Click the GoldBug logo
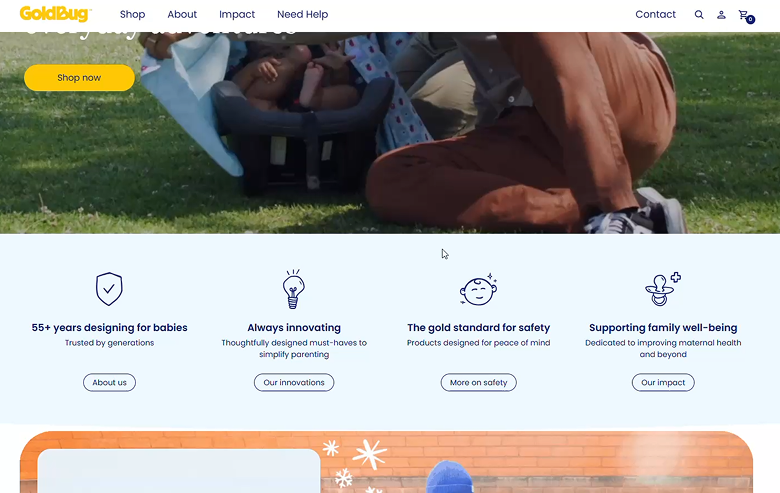This screenshot has height=493, width=780. click(56, 14)
